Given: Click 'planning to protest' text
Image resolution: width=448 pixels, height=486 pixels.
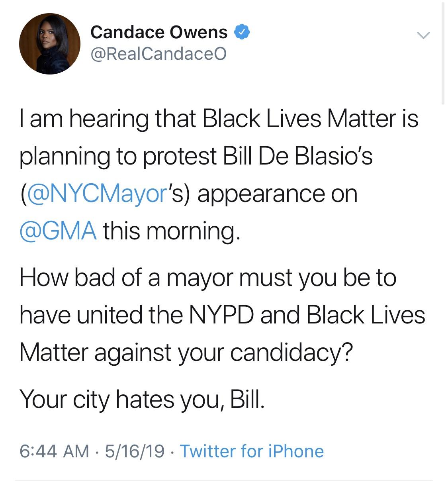Looking at the screenshot, I should [118, 157].
